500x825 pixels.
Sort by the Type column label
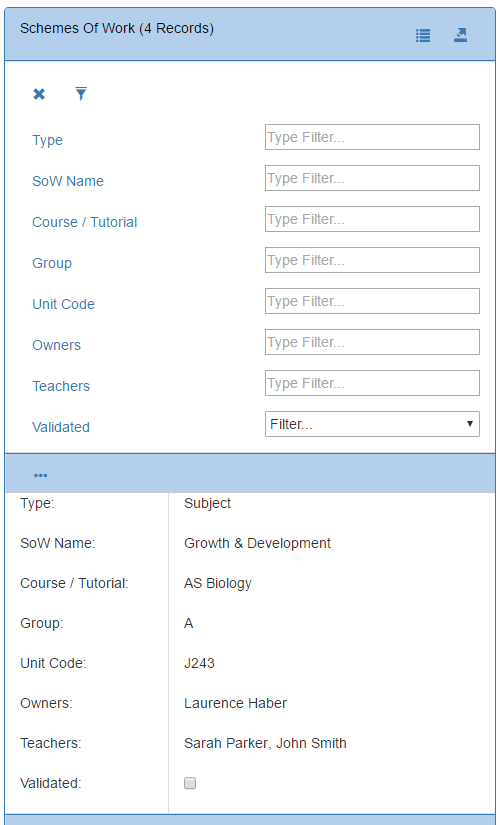(47, 140)
